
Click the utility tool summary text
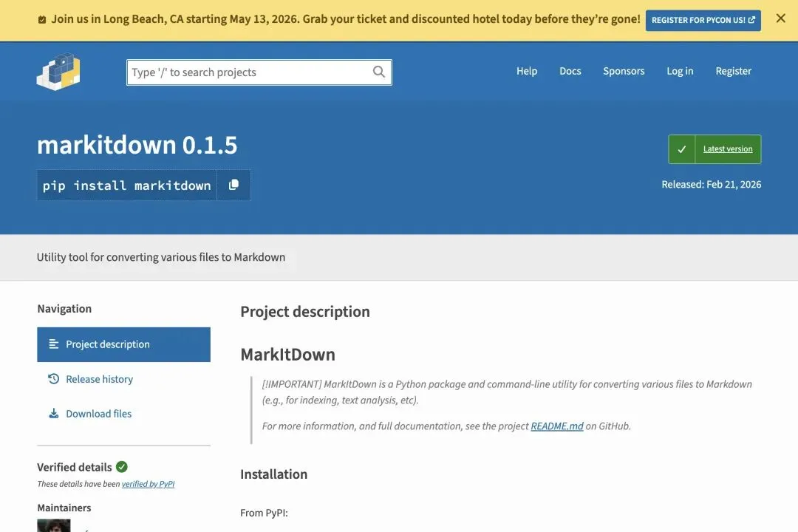161,257
